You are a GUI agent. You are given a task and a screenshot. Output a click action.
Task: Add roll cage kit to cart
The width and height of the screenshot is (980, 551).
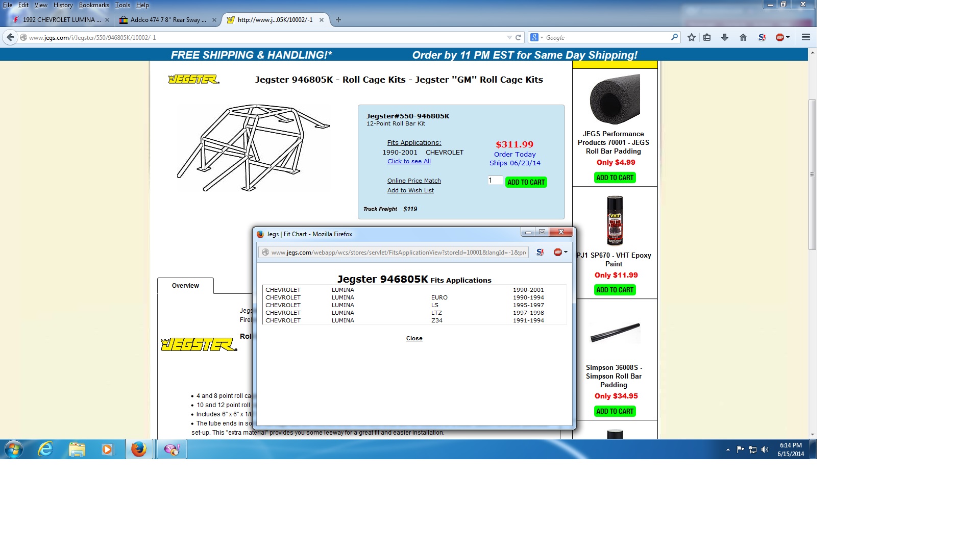(526, 182)
